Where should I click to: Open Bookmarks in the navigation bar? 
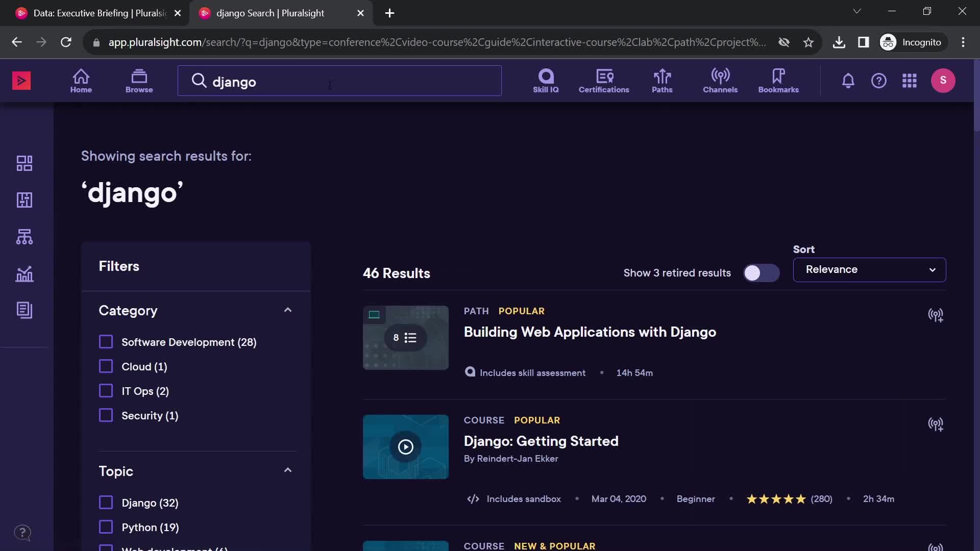[778, 81]
